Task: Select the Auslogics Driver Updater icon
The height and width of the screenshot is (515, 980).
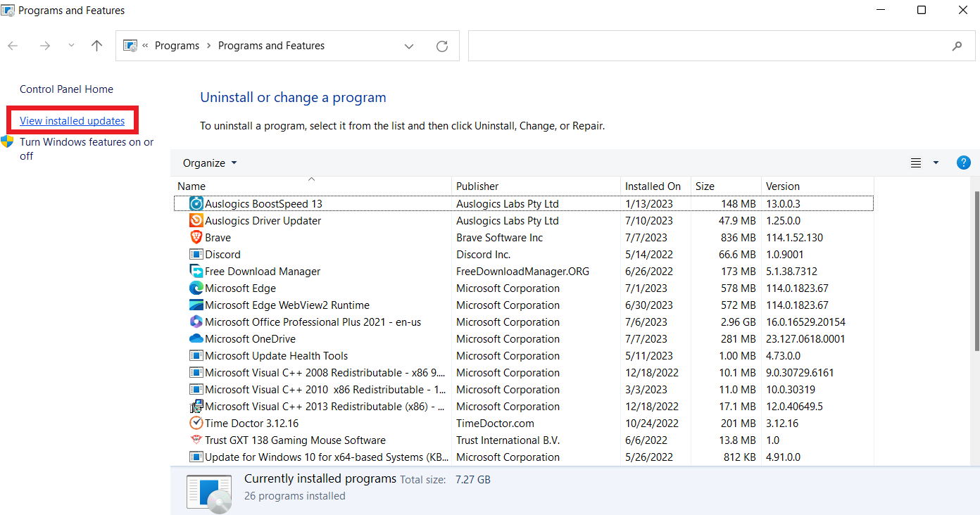Action: click(x=196, y=220)
